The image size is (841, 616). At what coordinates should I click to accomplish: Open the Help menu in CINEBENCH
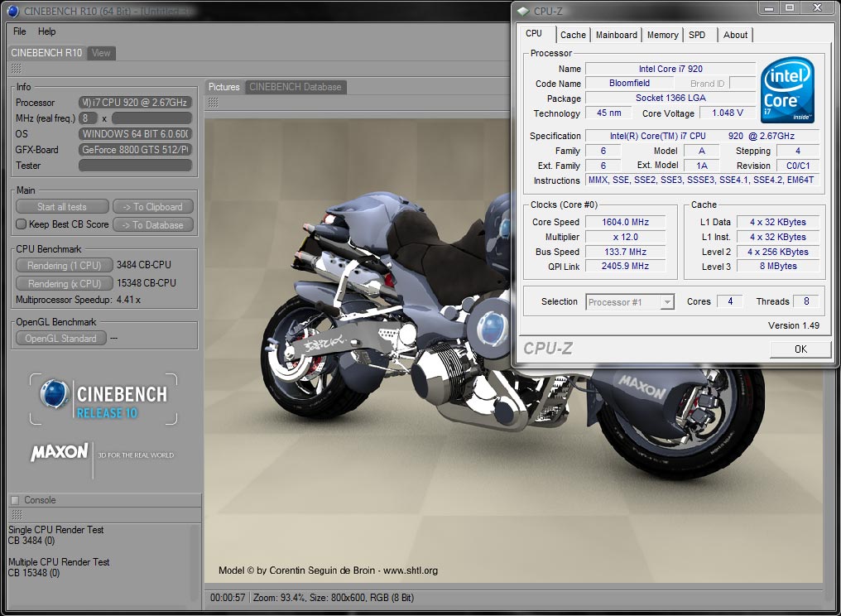(46, 31)
